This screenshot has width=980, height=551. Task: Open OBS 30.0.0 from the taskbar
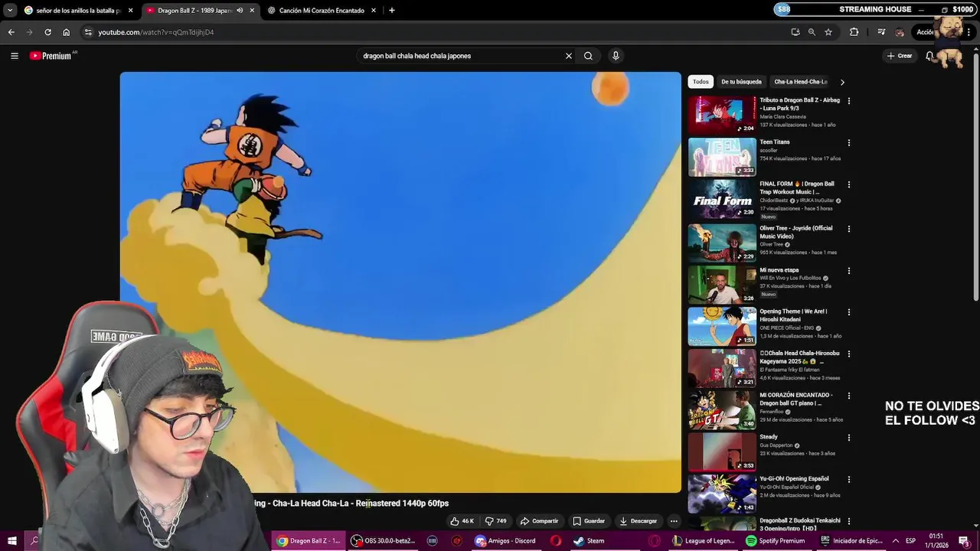coord(383,541)
